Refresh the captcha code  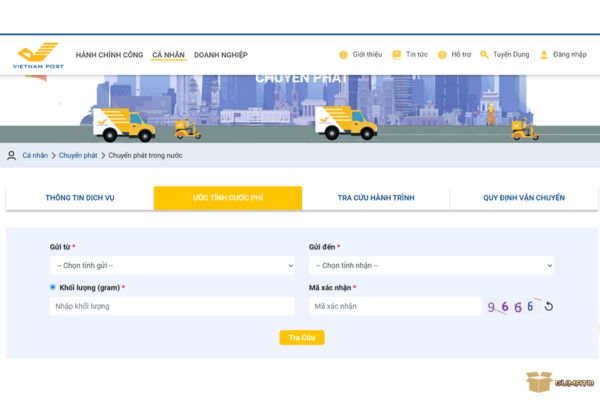[548, 307]
